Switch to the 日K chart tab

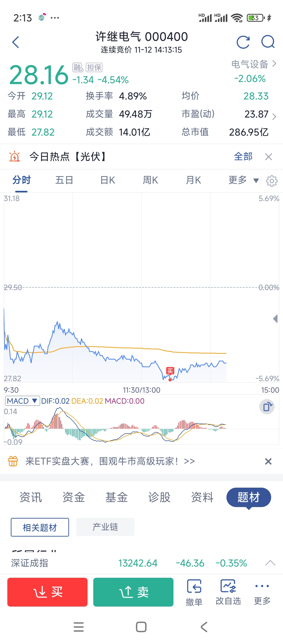coord(108,180)
